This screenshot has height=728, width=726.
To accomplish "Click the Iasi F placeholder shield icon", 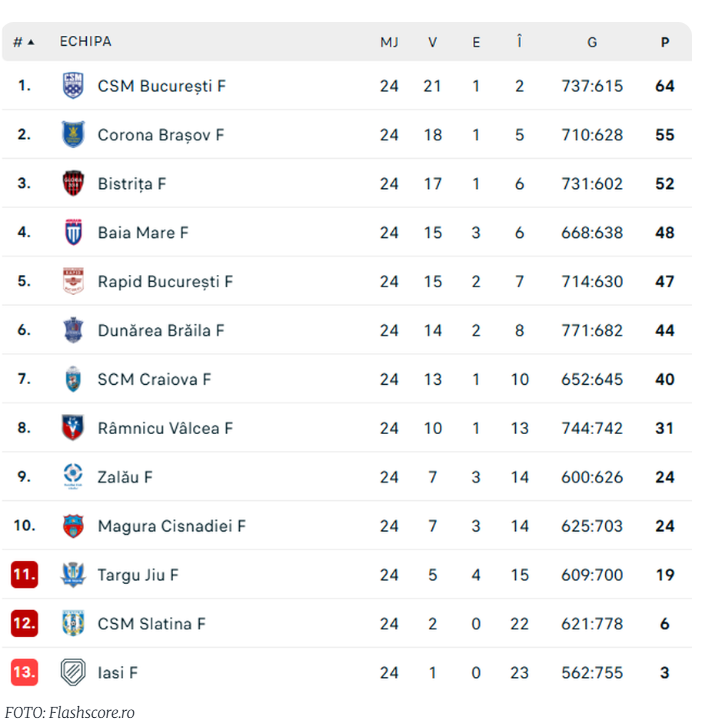I will tap(73, 672).
